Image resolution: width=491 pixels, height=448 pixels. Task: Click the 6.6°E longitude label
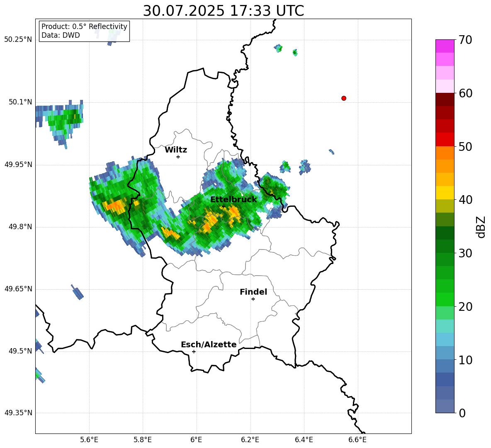click(357, 440)
